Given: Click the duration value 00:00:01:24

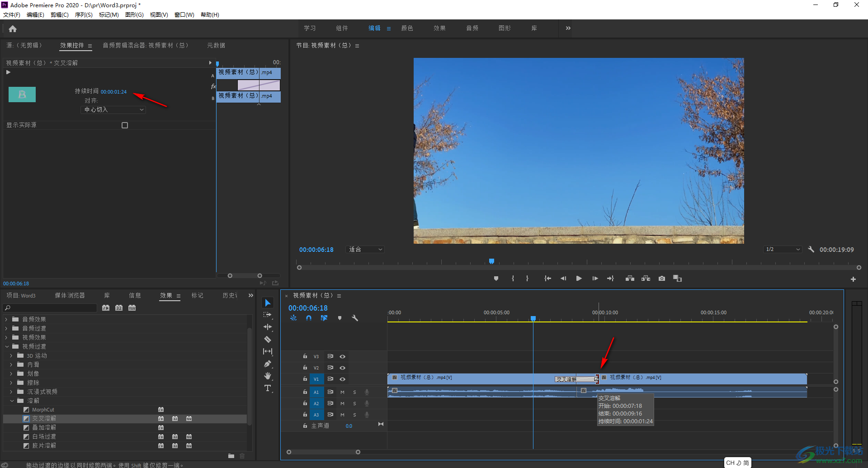Looking at the screenshot, I should (x=113, y=92).
